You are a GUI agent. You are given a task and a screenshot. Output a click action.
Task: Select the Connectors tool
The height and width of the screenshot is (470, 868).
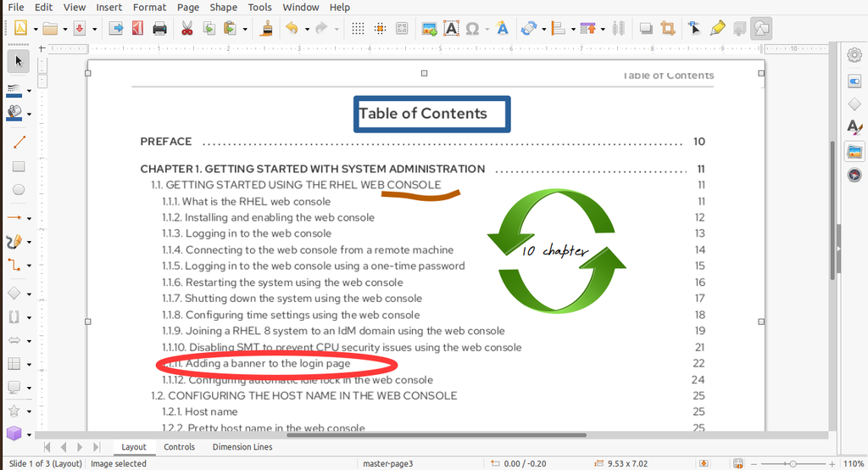pyautogui.click(x=14, y=265)
